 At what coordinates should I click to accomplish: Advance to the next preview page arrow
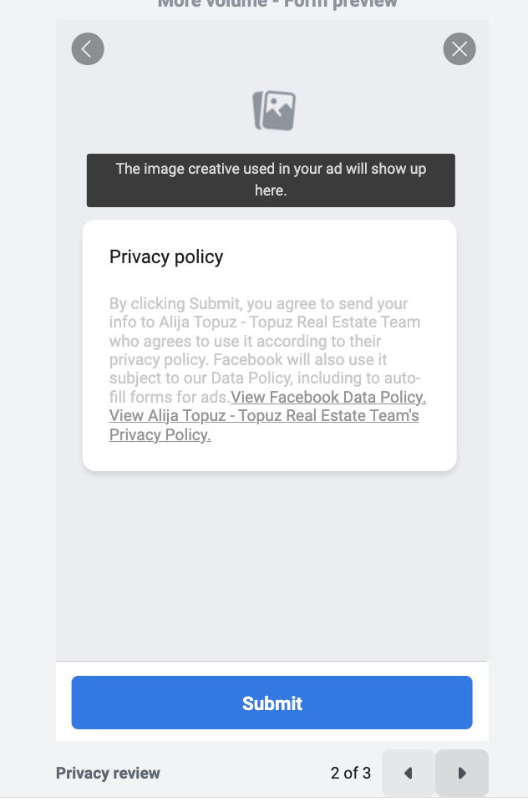(462, 774)
